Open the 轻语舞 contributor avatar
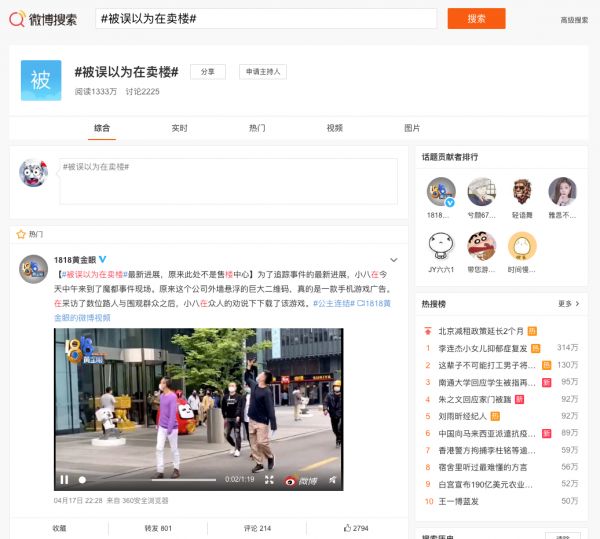This screenshot has height=539, width=600. [x=522, y=192]
